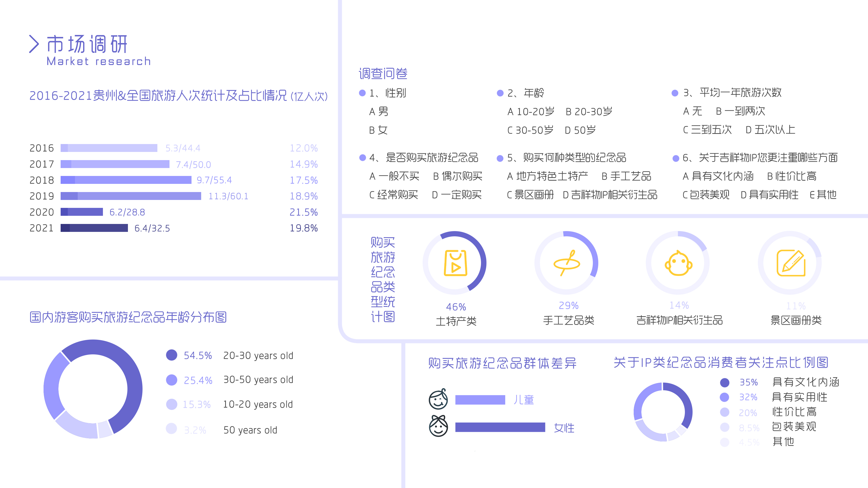868x488 pixels.
Task: Click the dark purple dot beside 54.5%
Action: [x=171, y=355]
